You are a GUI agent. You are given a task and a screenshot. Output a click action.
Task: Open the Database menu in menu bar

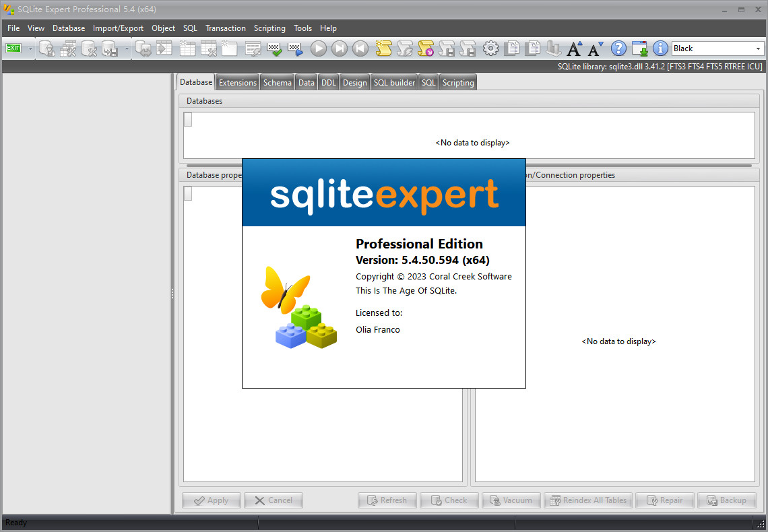[x=69, y=28]
